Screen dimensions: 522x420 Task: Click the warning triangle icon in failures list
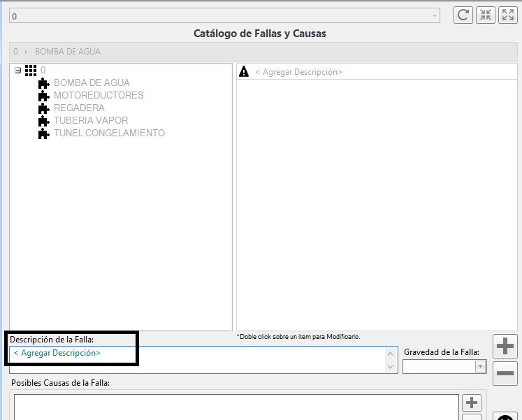click(x=244, y=71)
